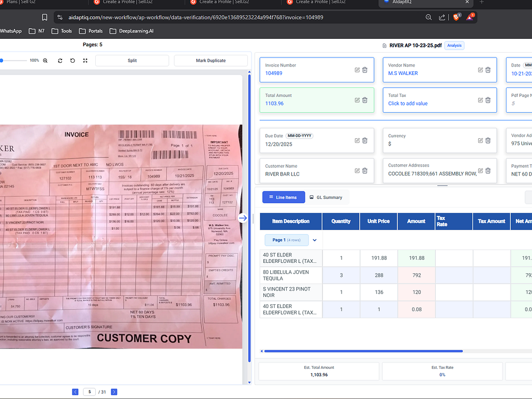The image size is (532, 399).
Task: Click the amount cell 792
Action: 417,275
